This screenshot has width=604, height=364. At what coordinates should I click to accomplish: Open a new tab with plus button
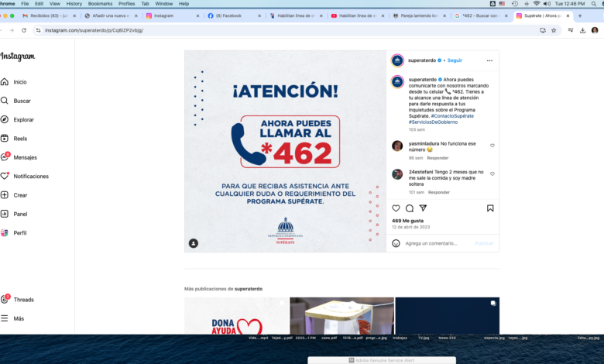(580, 15)
